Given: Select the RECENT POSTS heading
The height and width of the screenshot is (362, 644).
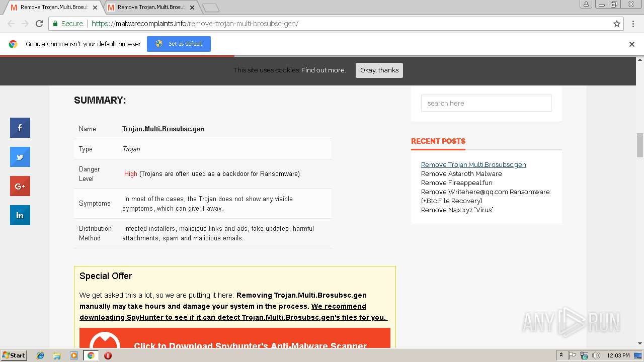Looking at the screenshot, I should coord(438,141).
